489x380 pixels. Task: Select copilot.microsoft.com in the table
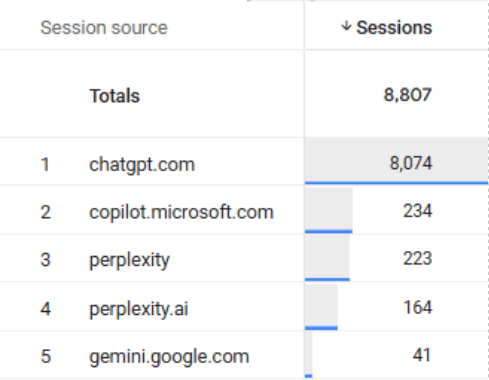(x=181, y=212)
